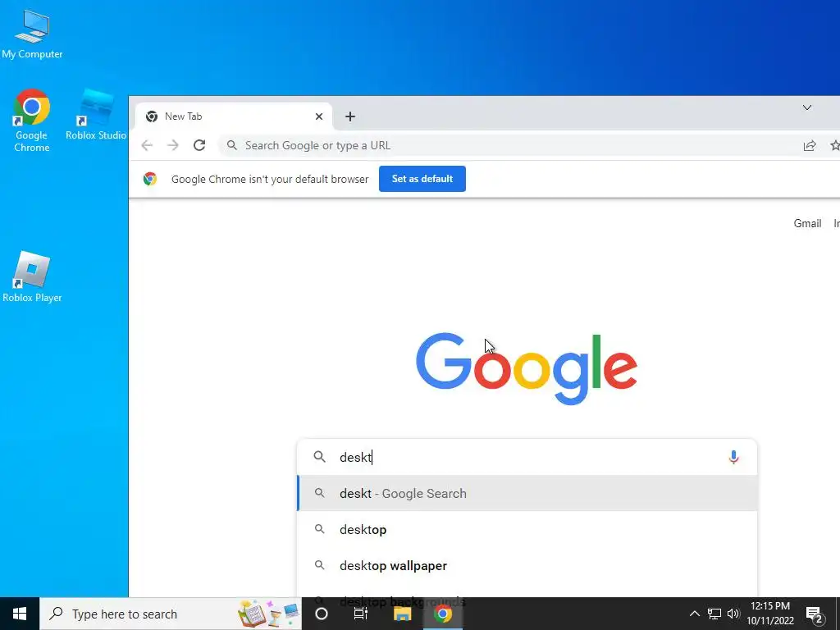The height and width of the screenshot is (630, 840).
Task: Choose 'desktop wallpaper' suggestion
Action: (x=527, y=566)
